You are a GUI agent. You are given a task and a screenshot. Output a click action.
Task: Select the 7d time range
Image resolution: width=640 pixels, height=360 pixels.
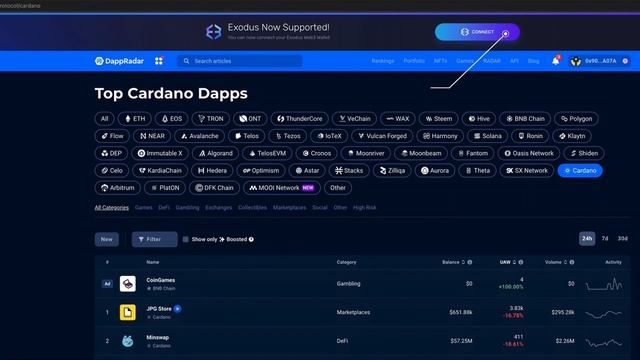point(605,238)
